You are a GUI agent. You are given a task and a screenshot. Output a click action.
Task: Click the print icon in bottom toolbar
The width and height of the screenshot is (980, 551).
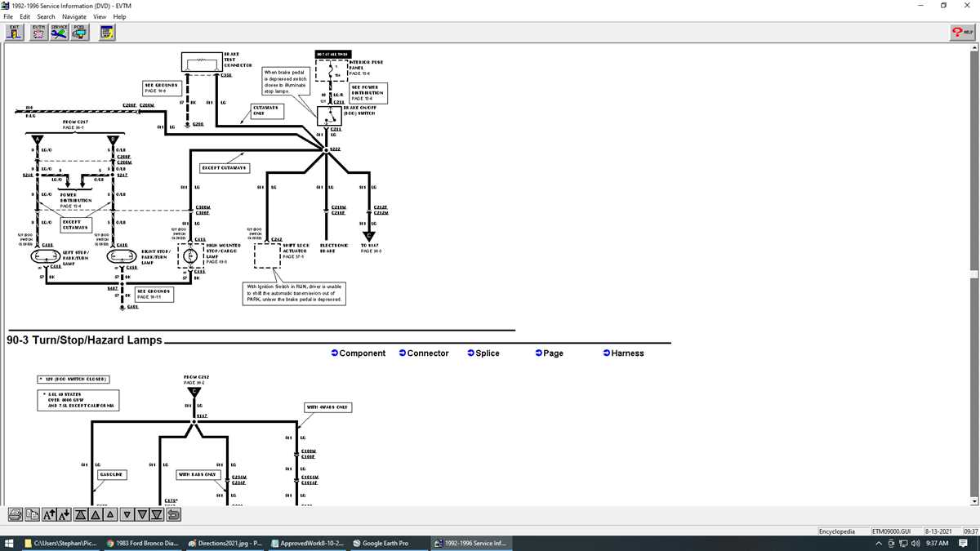(16, 514)
